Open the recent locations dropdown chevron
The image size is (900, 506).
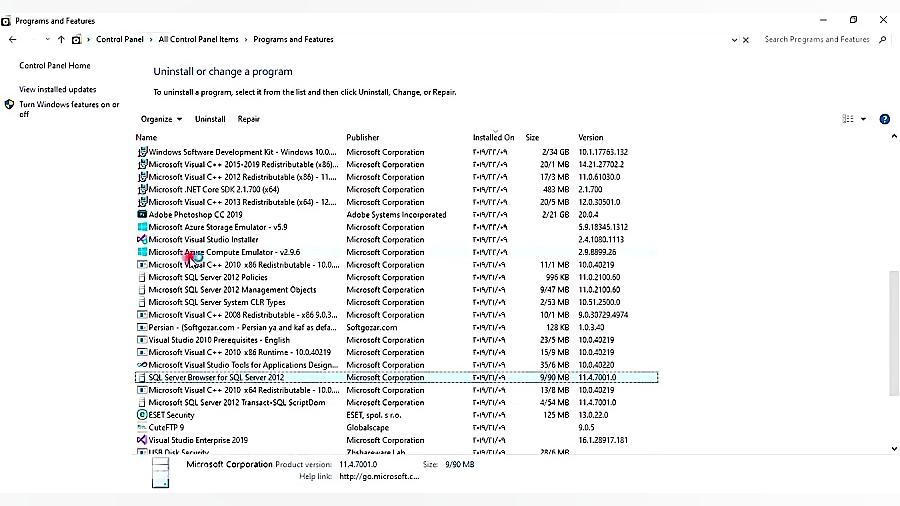coord(47,40)
